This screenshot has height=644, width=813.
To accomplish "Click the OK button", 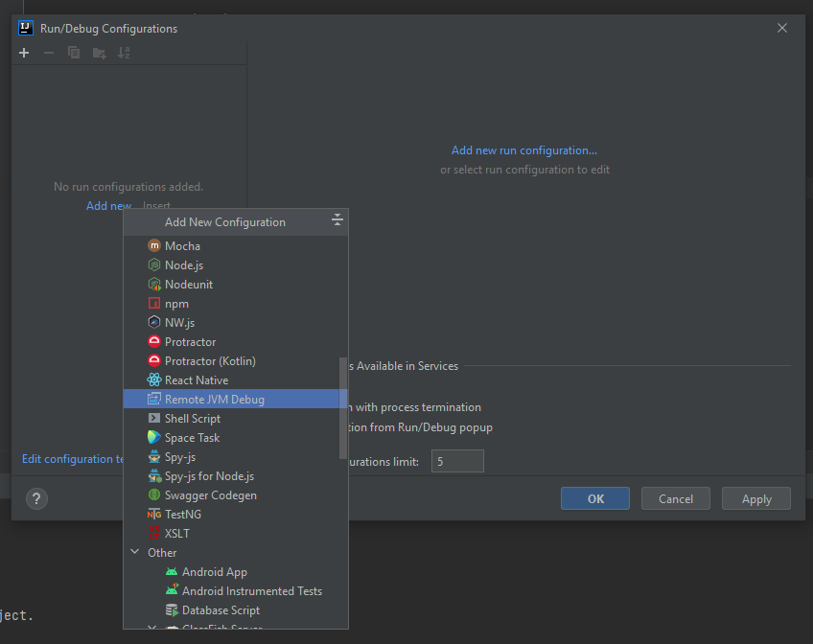I will pos(595,498).
